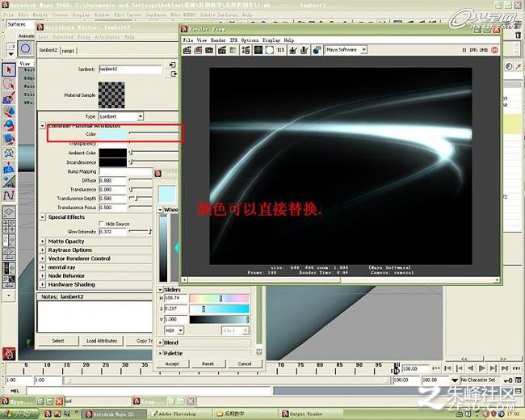This screenshot has height=420, width=525.
Task: Display RGB channels icon
Action: [258, 50]
